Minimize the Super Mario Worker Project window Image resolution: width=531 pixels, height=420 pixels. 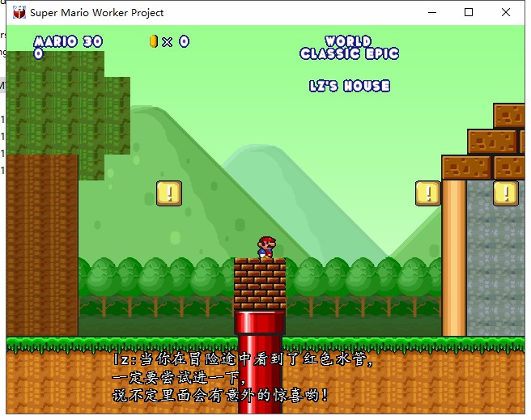click(432, 12)
